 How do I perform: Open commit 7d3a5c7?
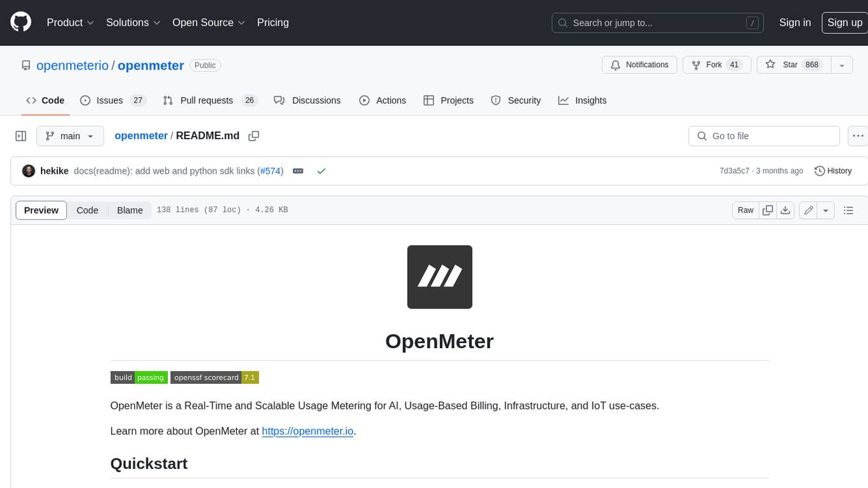(734, 171)
